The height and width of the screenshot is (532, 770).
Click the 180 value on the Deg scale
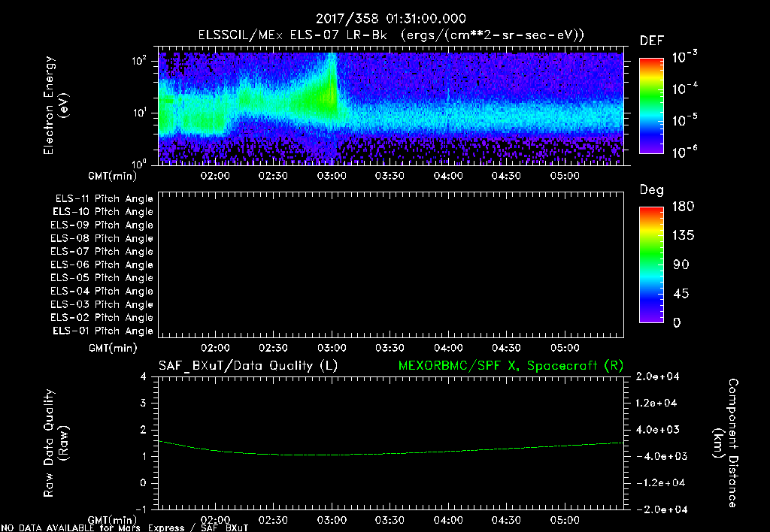pyautogui.click(x=683, y=207)
